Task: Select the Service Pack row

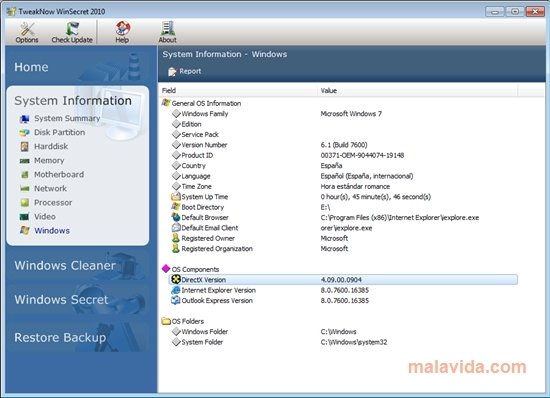Action: (x=344, y=134)
